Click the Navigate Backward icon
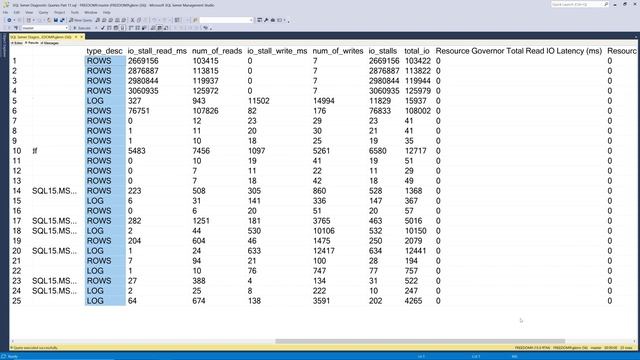 [x=9, y=20]
